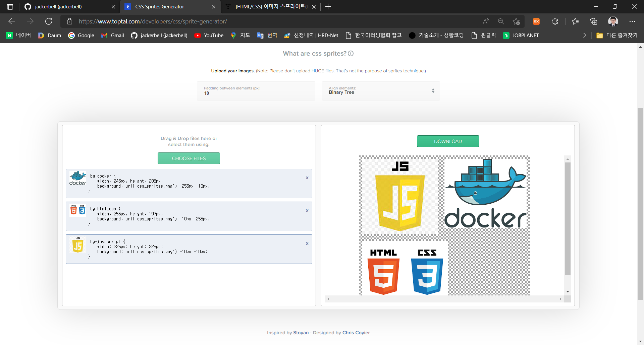
Task: Switch to the jackerbell GitHub tab
Action: pyautogui.click(x=70, y=7)
